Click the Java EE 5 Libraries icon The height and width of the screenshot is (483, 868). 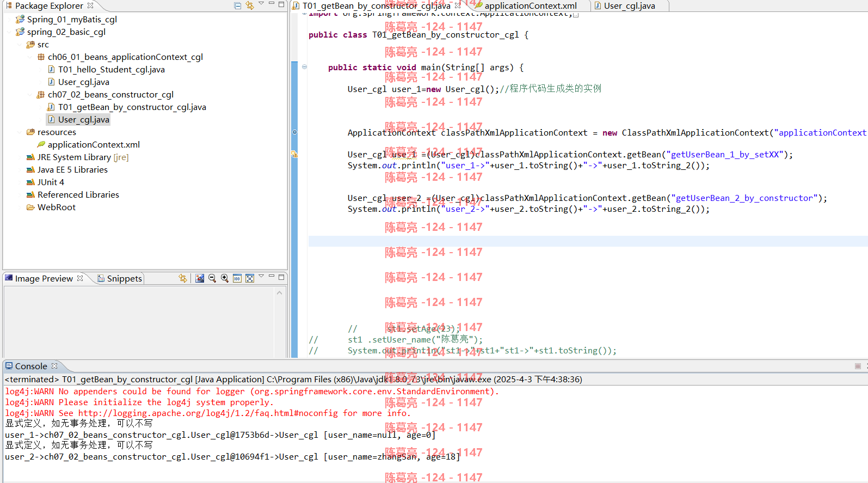coord(30,170)
